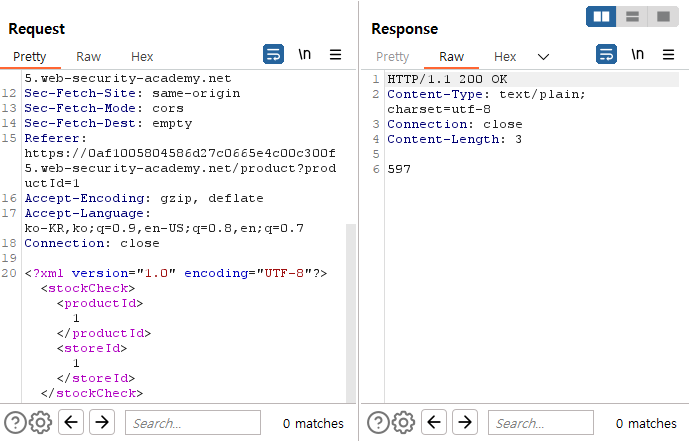Image resolution: width=689 pixels, height=441 pixels.
Task: Select the Pretty tab in the Request panel
Action: pos(29,57)
